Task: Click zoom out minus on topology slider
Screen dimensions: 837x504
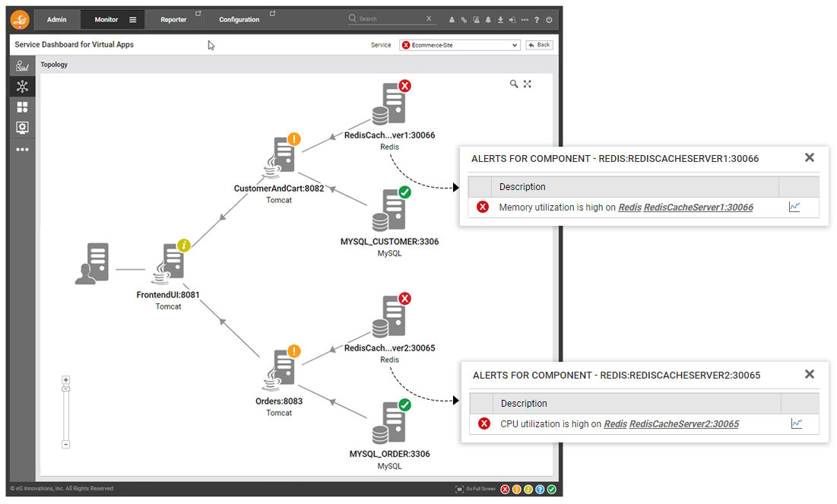Action: [65, 444]
